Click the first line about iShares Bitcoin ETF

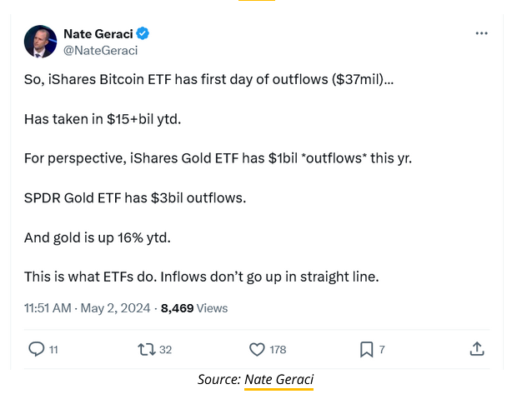tap(208, 80)
